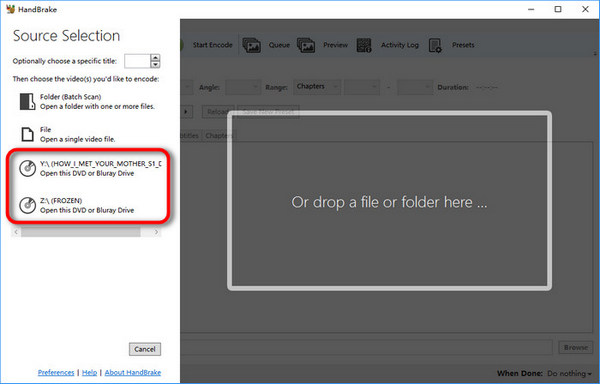Click the HandBrake logo in the title bar
600x384 pixels.
click(x=10, y=9)
